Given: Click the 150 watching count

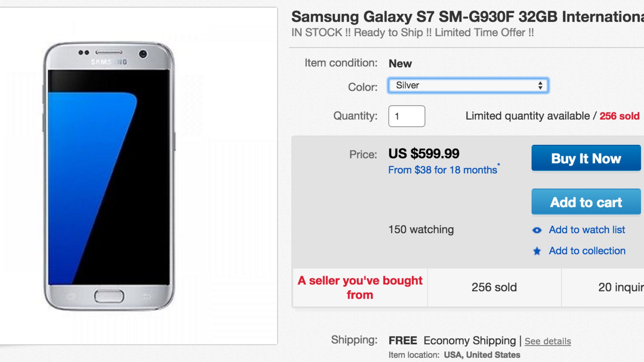Looking at the screenshot, I should click(x=421, y=230).
